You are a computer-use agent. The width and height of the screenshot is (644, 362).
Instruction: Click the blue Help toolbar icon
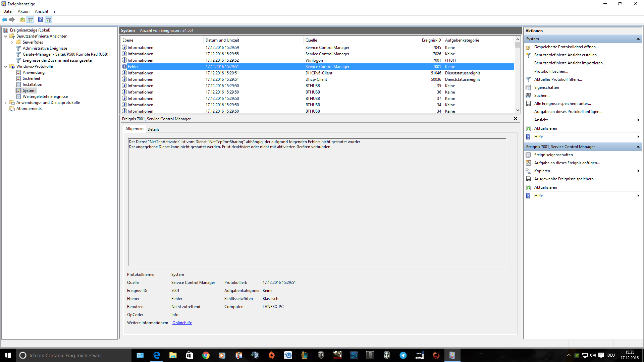click(x=40, y=20)
